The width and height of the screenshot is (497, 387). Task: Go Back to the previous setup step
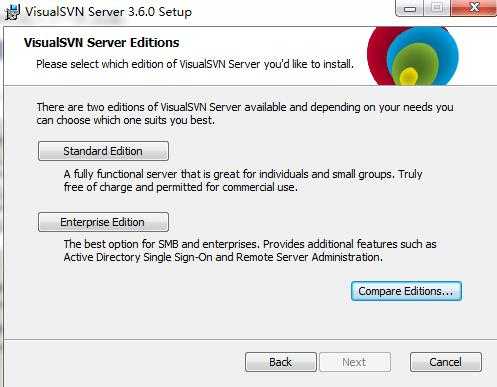click(281, 362)
